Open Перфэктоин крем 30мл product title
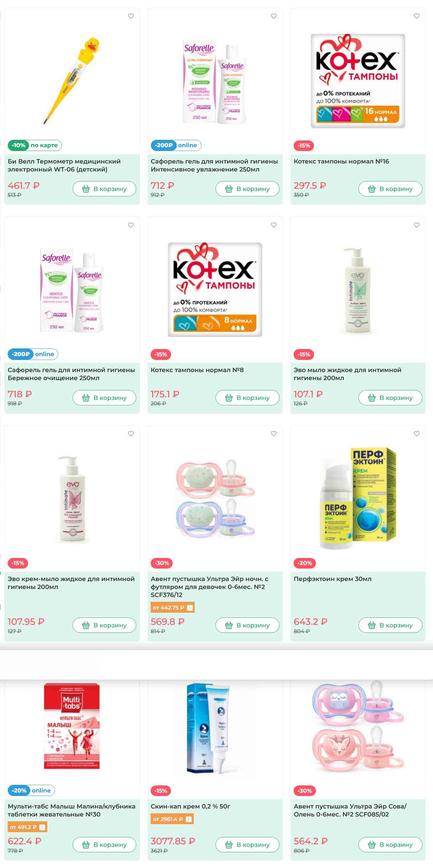Image resolution: width=433 pixels, height=868 pixels. 332,579
